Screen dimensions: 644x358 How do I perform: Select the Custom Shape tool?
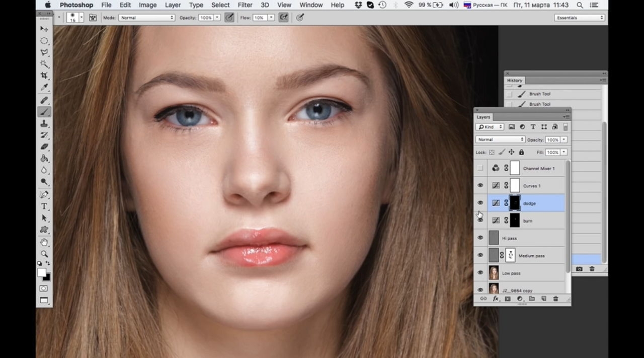44,230
